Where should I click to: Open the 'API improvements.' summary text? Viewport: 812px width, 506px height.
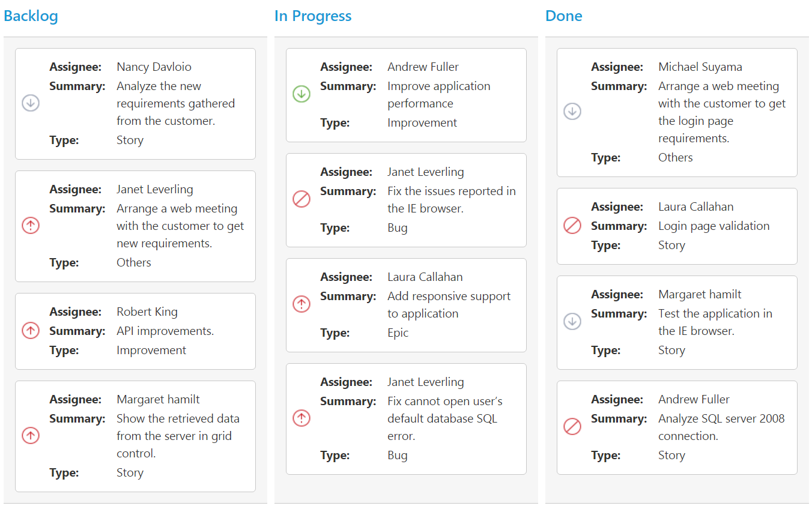[x=165, y=331]
